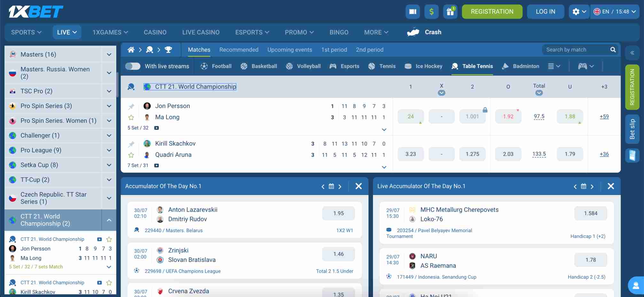Select the Badminton sport filter

click(520, 66)
